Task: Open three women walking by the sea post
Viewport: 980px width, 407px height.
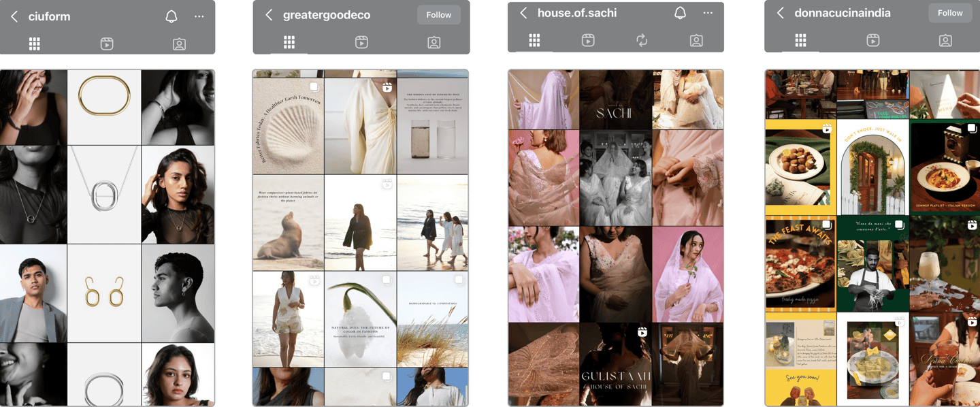Action: tap(433, 223)
